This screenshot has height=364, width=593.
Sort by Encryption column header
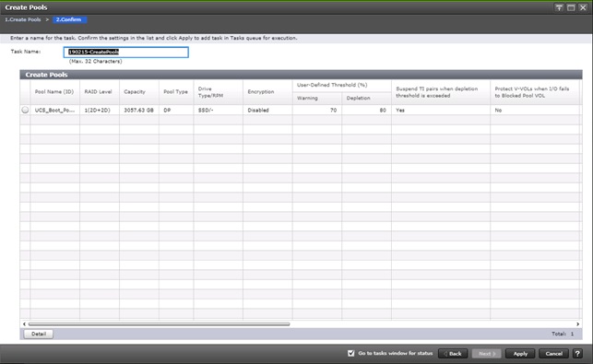pyautogui.click(x=267, y=92)
